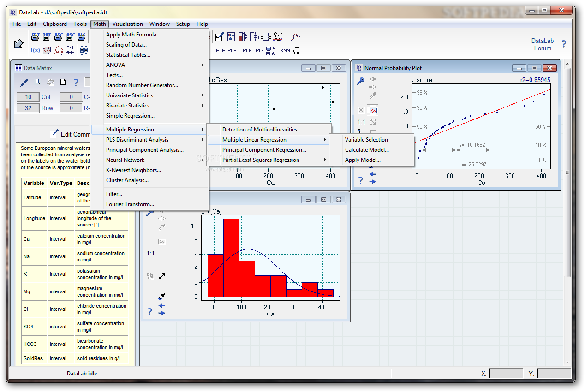The height and width of the screenshot is (392, 585).
Task: Open the Setup menu
Action: coord(183,24)
